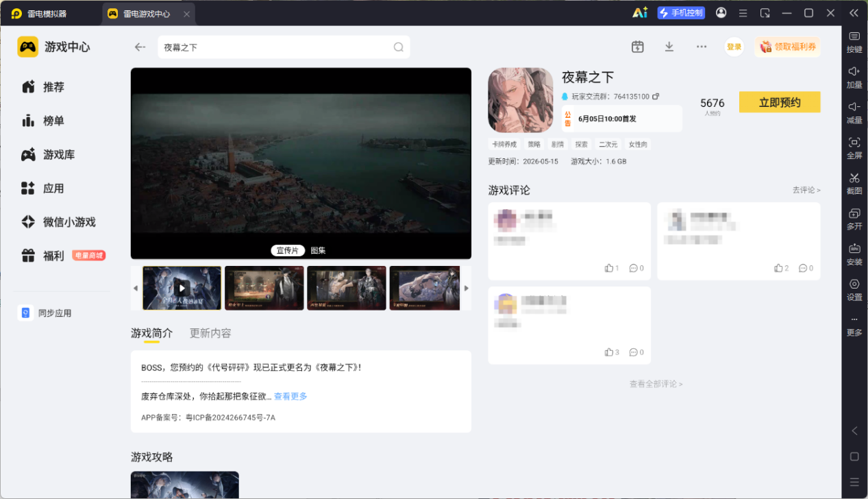Screen dimensions: 868x499
Task: Click 减量 volume down
Action: point(854,113)
